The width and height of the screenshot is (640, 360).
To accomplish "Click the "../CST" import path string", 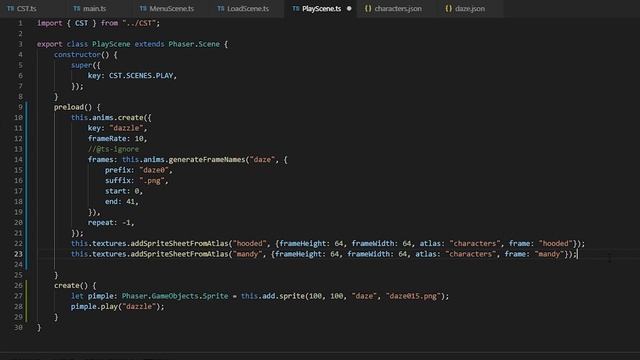I will pos(139,23).
